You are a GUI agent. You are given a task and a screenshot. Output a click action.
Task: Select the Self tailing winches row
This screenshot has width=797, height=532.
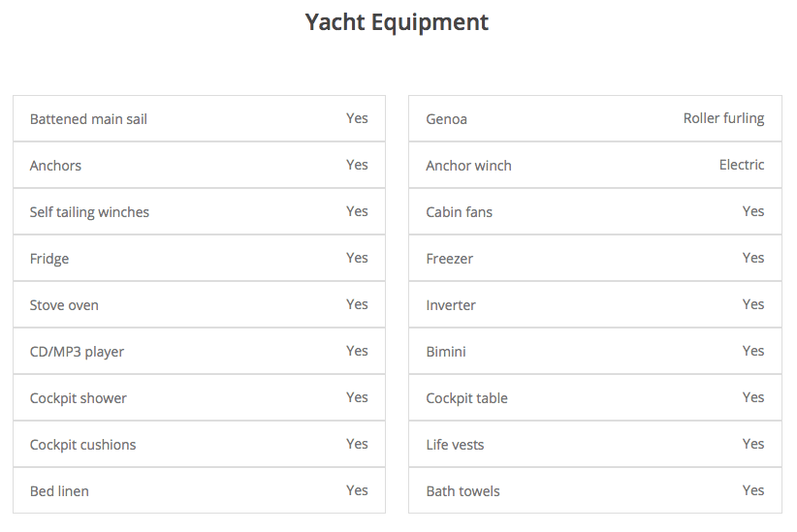click(90, 212)
